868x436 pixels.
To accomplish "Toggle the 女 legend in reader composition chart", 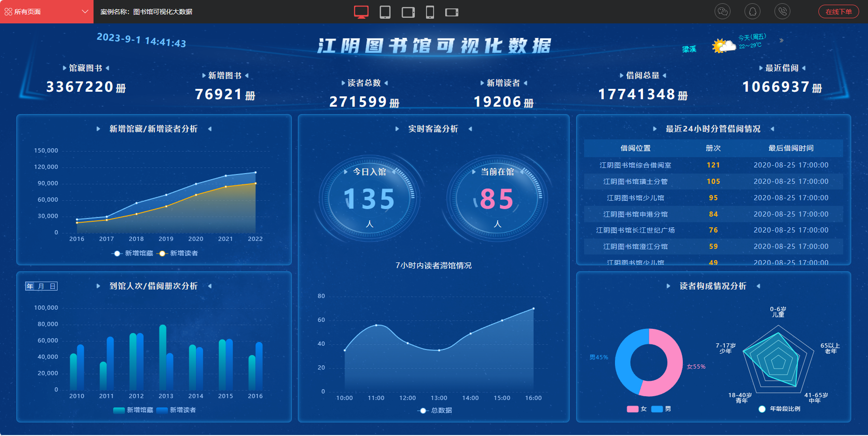I will (637, 408).
